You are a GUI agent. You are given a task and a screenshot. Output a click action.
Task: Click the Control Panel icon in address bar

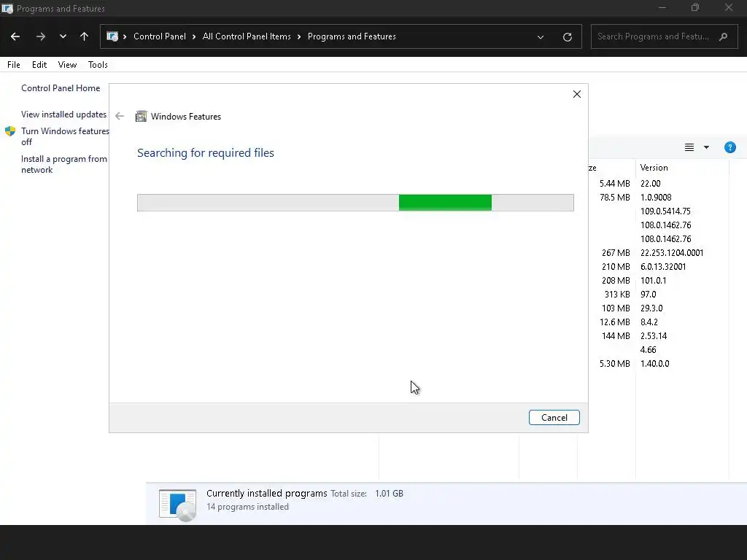(112, 36)
